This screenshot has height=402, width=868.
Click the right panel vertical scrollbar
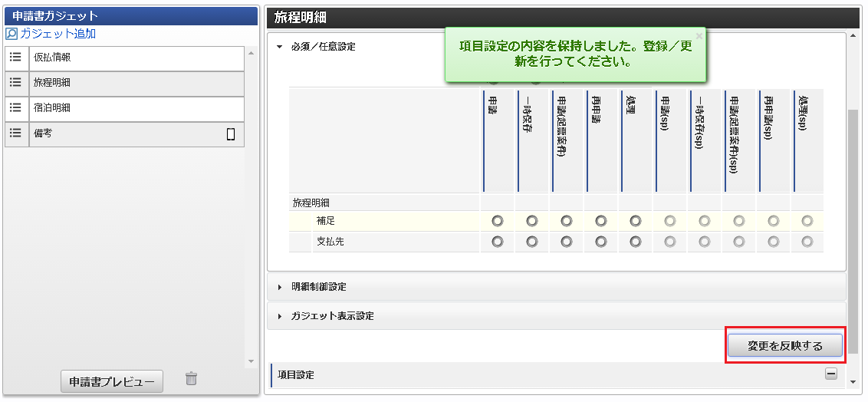(852, 230)
